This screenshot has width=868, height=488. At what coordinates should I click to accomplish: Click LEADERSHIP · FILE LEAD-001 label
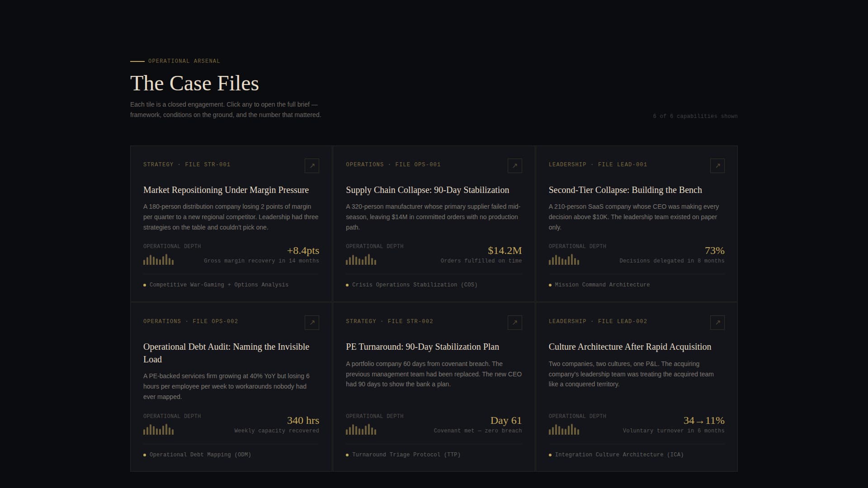pyautogui.click(x=598, y=164)
